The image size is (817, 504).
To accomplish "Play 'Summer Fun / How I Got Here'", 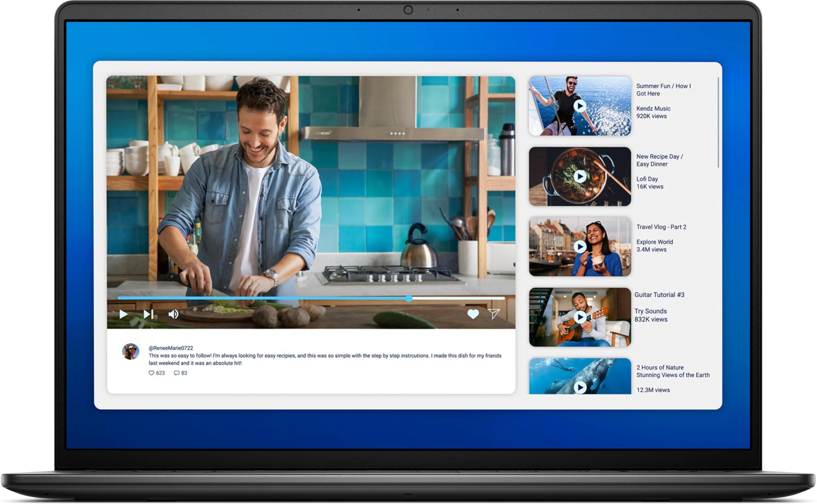I will (580, 106).
